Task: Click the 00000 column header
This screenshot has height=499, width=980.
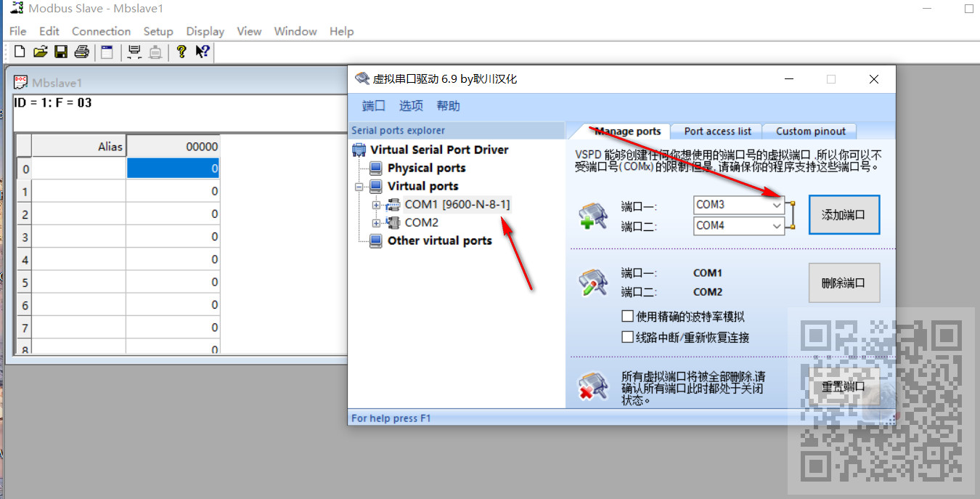Action: point(173,146)
